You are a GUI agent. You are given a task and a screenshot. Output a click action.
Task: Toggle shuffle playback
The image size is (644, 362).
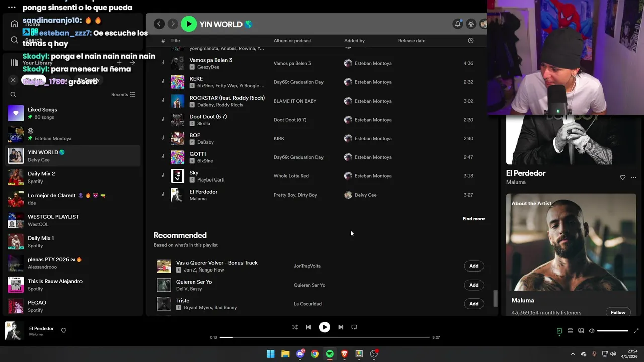pos(295,327)
